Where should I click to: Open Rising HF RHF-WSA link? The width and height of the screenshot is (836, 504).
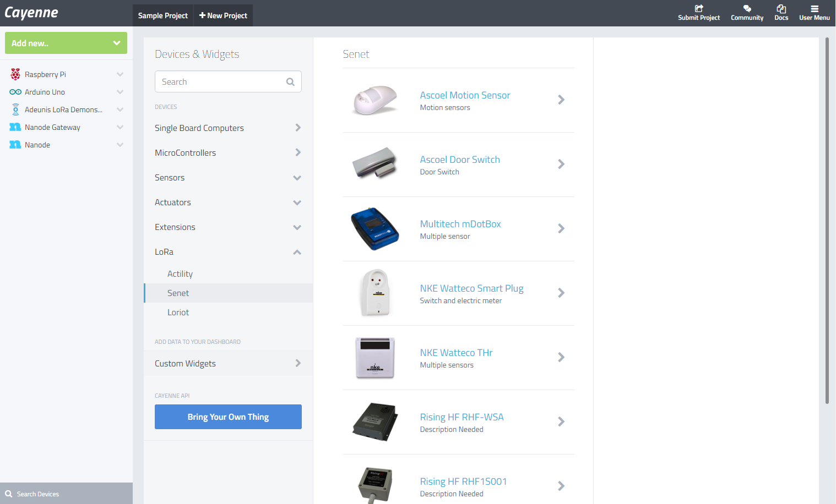pos(462,417)
